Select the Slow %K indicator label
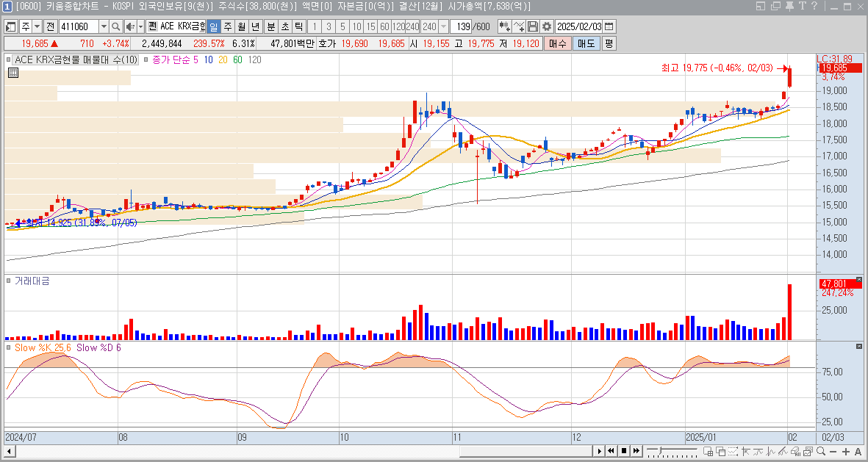The height and width of the screenshot is (462, 868). point(42,347)
